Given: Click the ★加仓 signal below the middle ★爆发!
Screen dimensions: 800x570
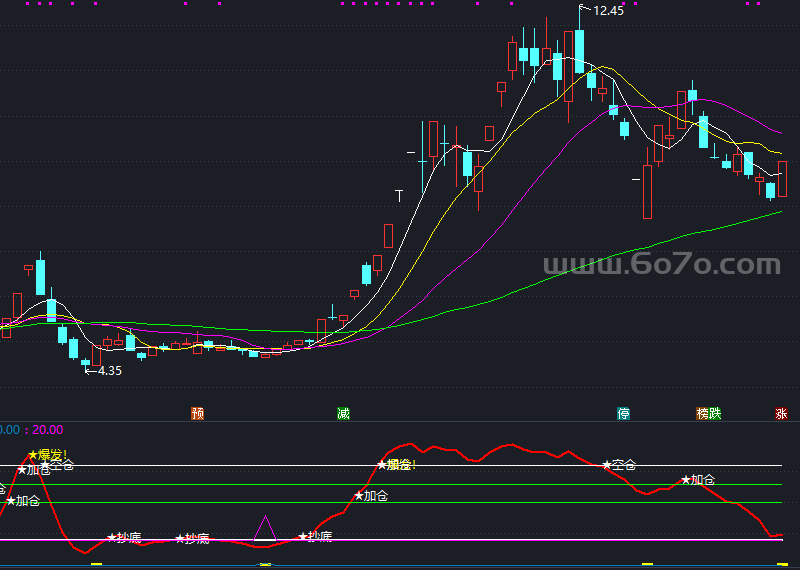Looking at the screenshot, I should pyautogui.click(x=371, y=495).
